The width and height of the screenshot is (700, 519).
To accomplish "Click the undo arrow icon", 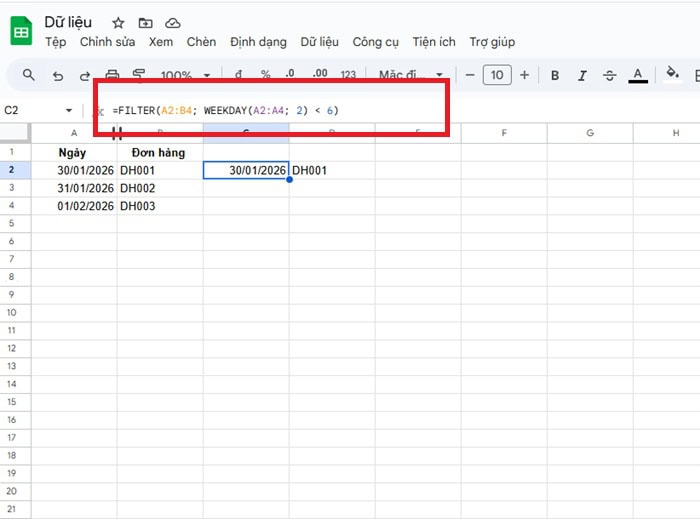I will [x=57, y=75].
